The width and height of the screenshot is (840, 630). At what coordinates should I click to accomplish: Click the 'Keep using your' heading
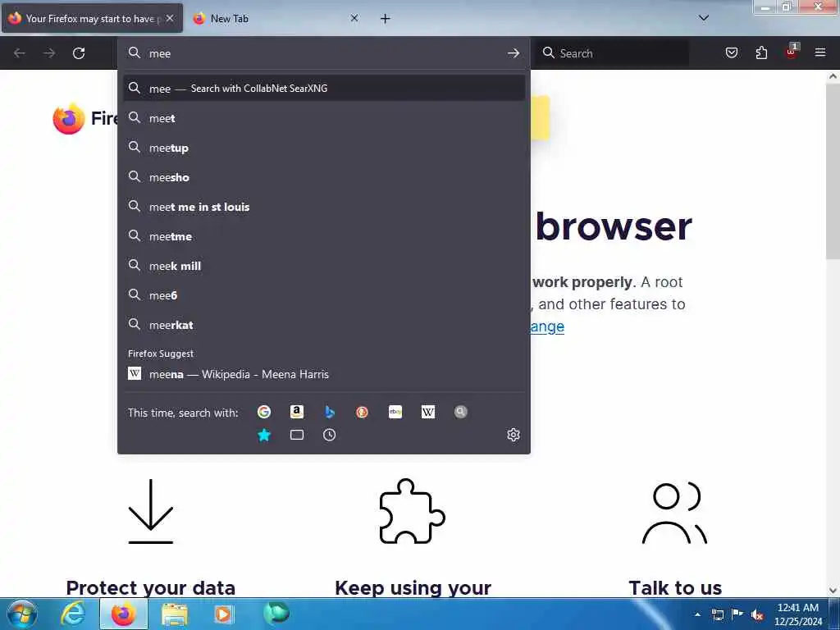tap(413, 587)
